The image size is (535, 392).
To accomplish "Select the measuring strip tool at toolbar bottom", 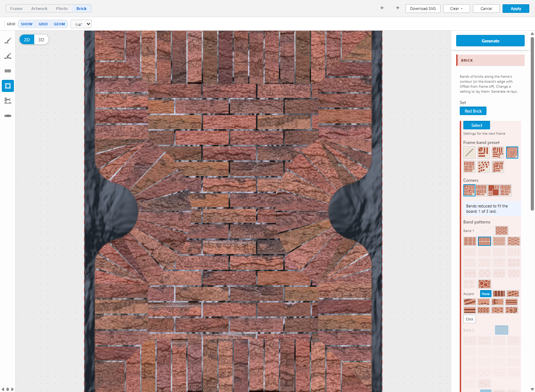I will pos(8,116).
